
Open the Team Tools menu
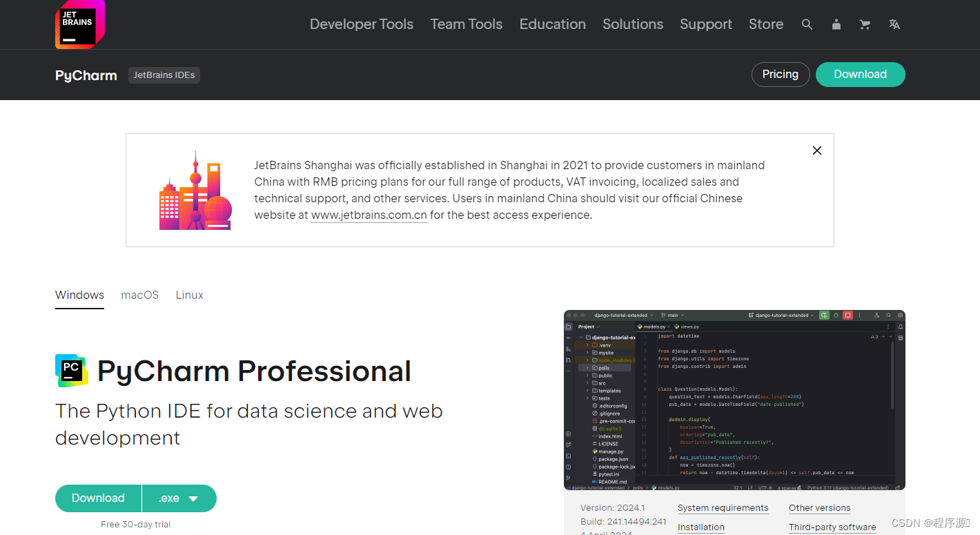pos(467,24)
